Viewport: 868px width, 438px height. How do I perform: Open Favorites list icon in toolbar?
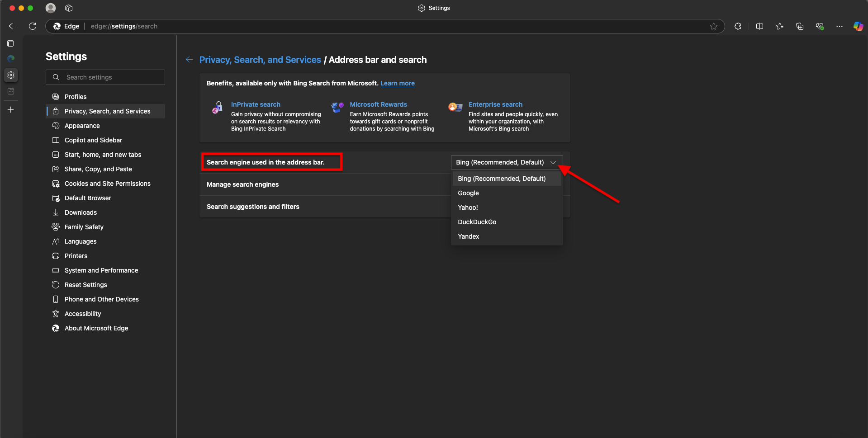pos(780,26)
